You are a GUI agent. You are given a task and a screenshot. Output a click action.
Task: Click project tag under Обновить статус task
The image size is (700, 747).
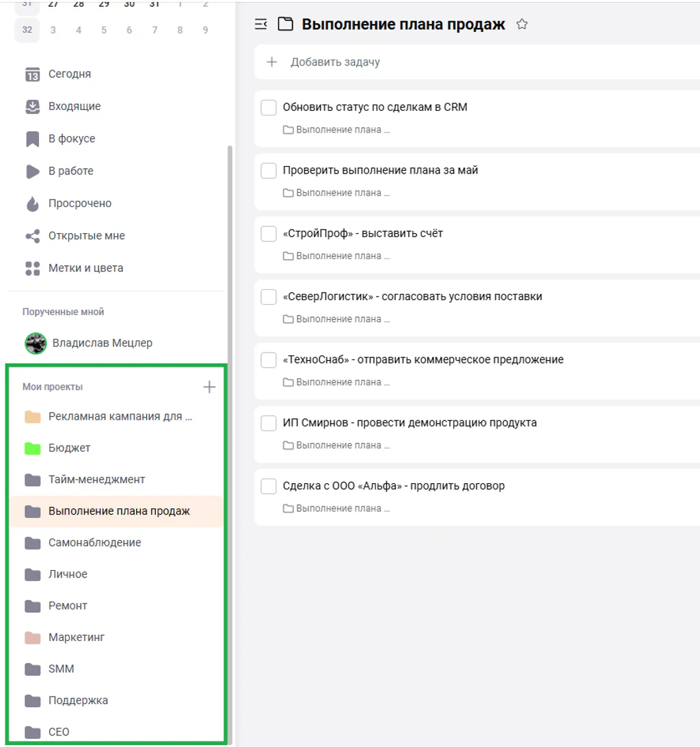pos(336,130)
